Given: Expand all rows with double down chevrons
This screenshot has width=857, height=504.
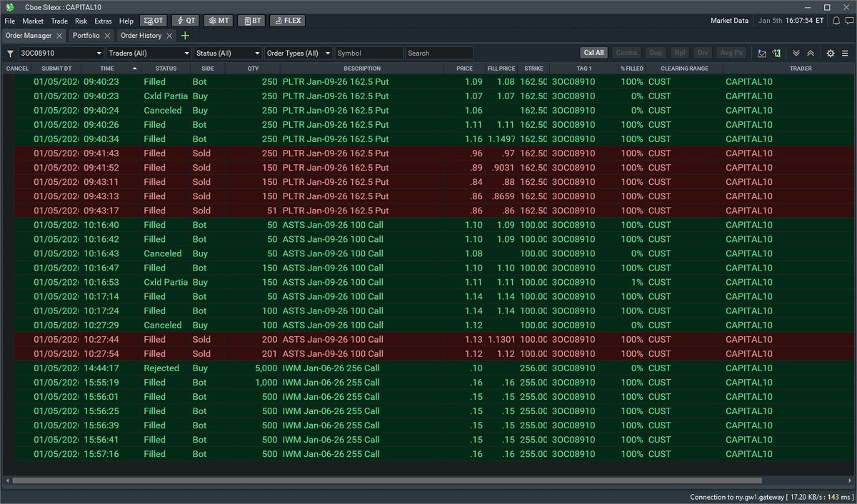Looking at the screenshot, I should tap(796, 53).
